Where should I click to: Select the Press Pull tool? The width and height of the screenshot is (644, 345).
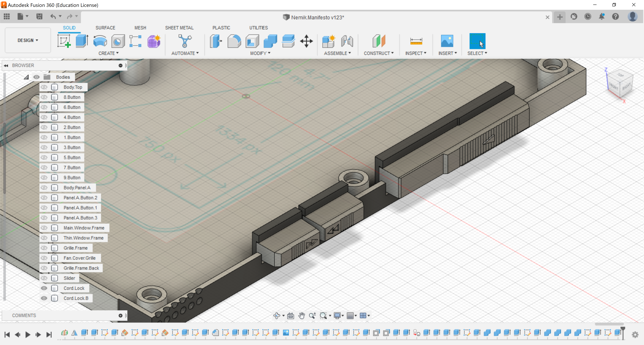[x=216, y=41]
